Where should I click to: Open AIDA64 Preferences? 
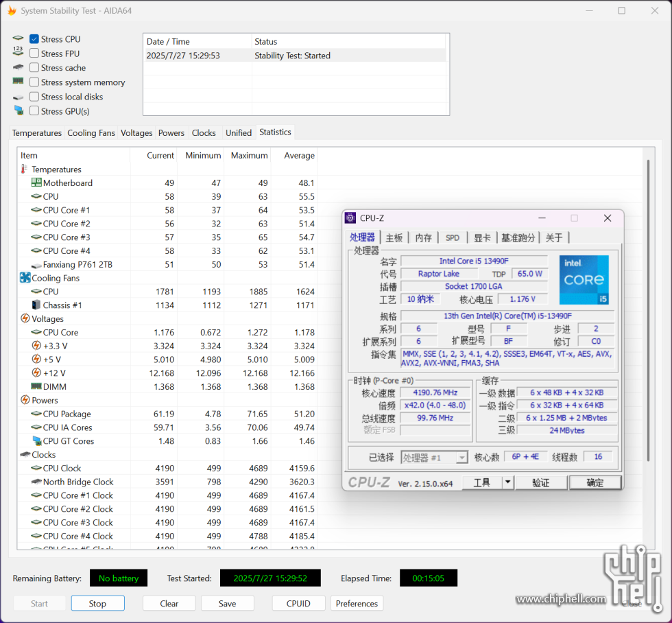point(357,603)
